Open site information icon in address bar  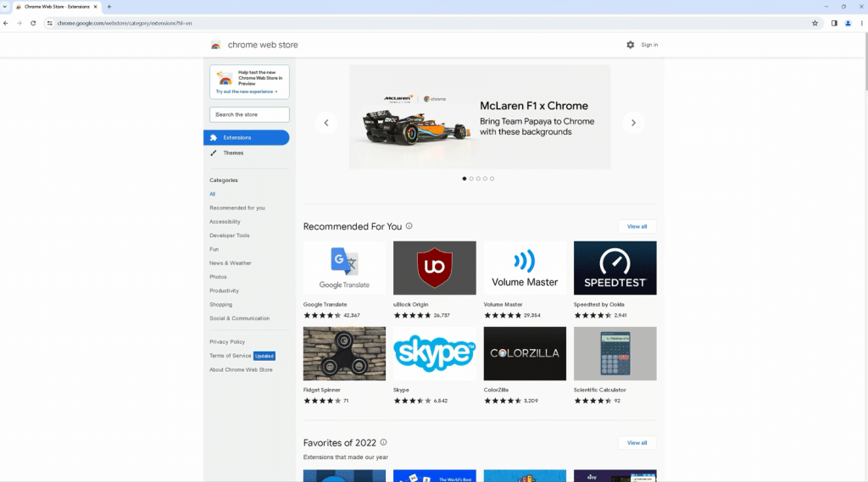click(x=50, y=23)
